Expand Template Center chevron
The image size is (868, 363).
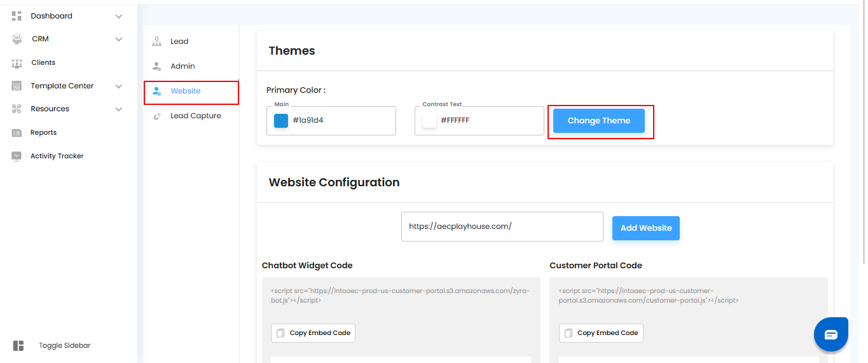pos(119,86)
